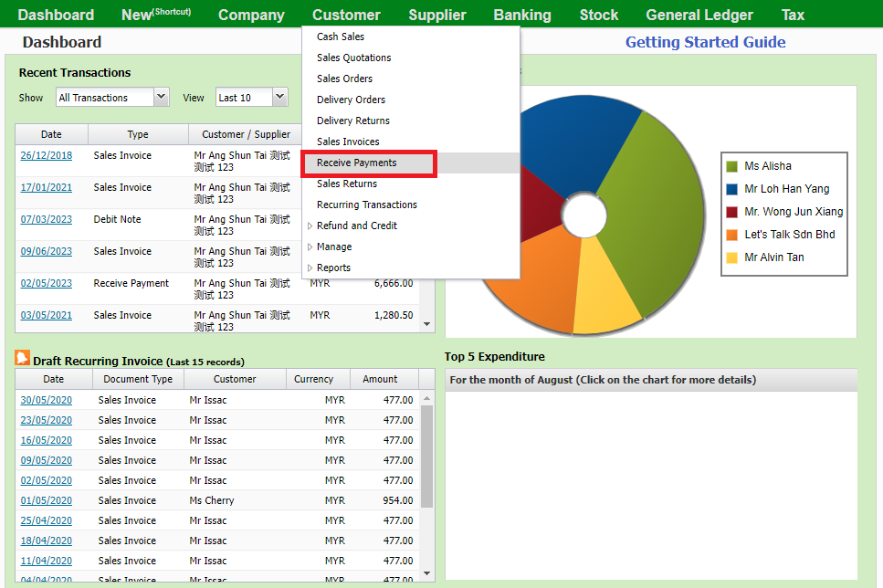Select Receive Payments from Customer menu
The image size is (883, 588).
[357, 163]
